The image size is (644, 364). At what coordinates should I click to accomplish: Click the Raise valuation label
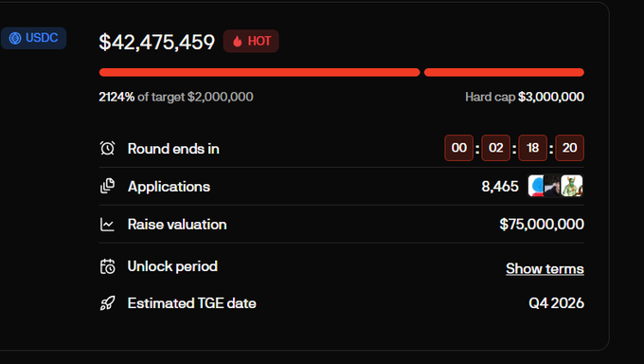coord(177,224)
